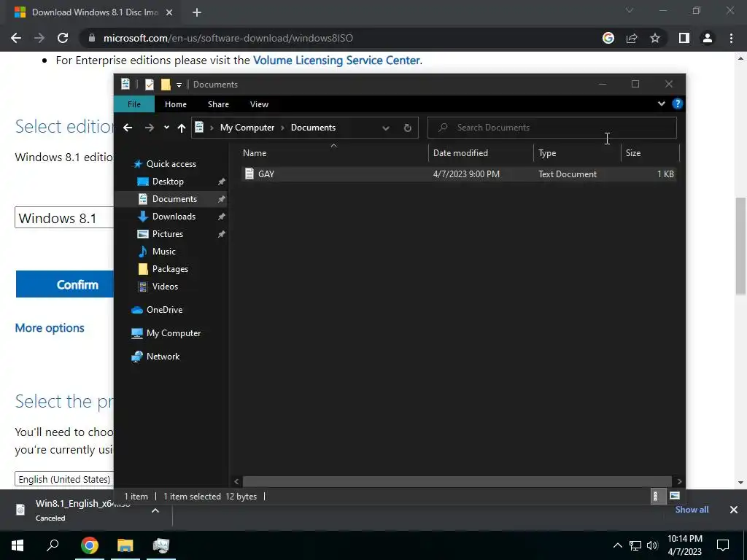Click My Computer in address breadcrumb

tap(247, 128)
